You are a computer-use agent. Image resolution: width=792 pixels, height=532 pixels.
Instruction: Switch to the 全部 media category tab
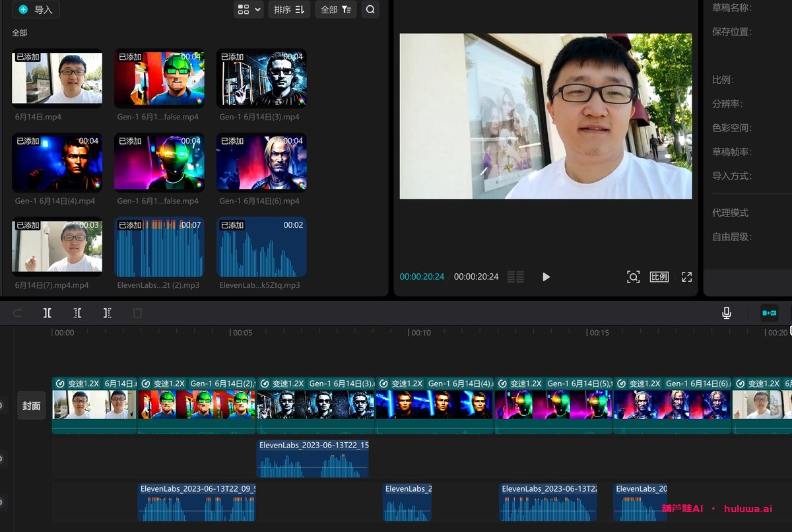point(19,32)
